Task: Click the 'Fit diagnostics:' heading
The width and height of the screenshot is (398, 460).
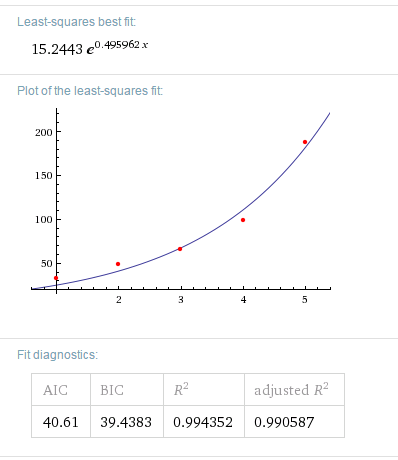Action: (x=58, y=355)
